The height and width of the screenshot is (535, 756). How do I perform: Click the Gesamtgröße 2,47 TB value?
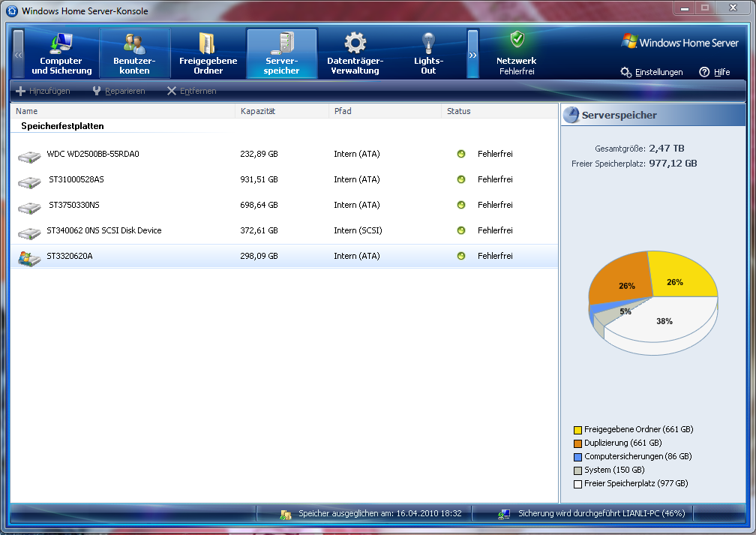[666, 148]
